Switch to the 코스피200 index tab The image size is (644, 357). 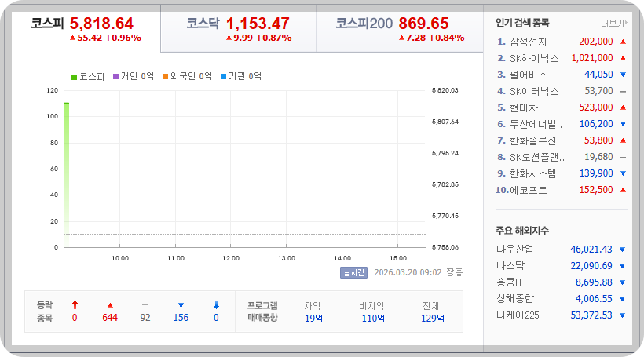point(400,30)
